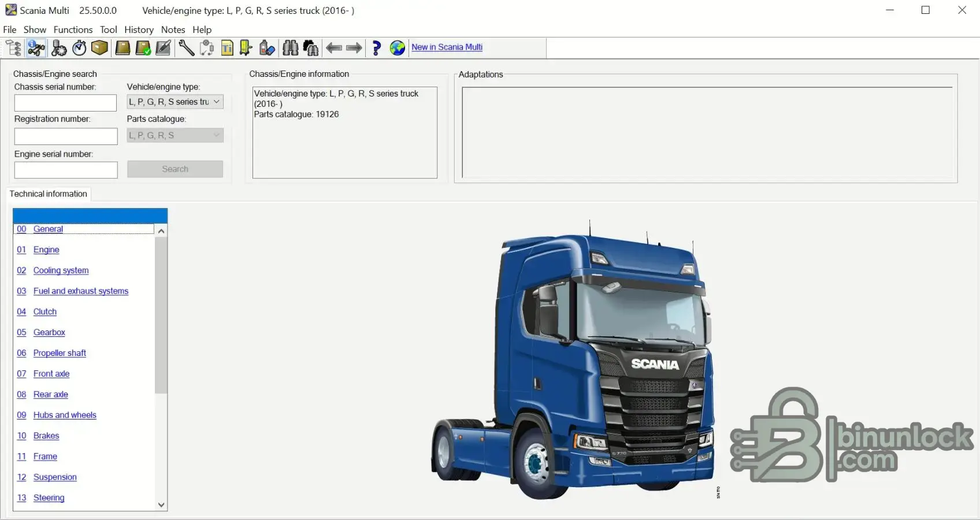Click the Registration number input field
This screenshot has height=520, width=980.
click(x=66, y=136)
